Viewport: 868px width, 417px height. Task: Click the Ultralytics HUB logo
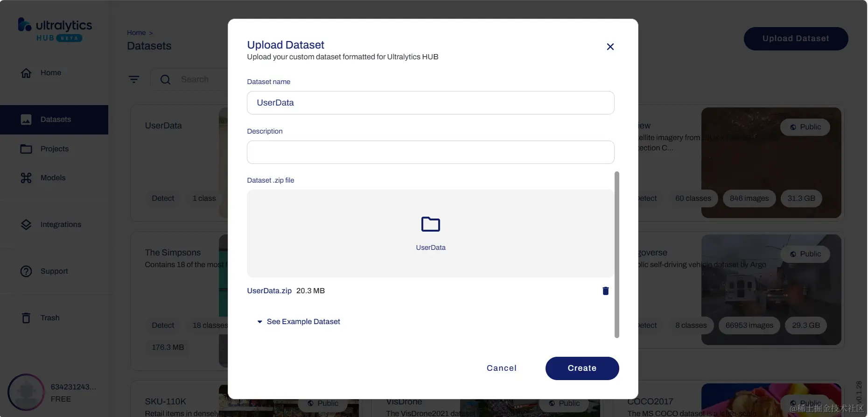[55, 30]
